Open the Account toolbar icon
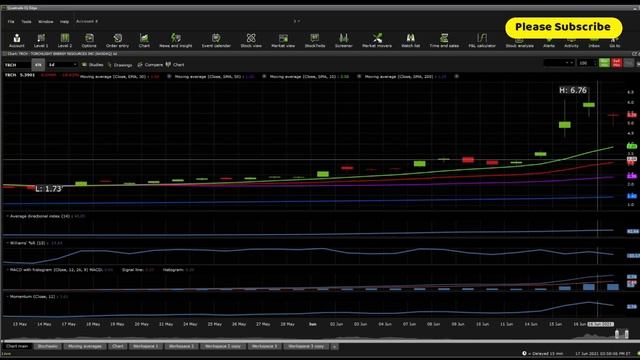This screenshot has width=640, height=360. coord(17,40)
